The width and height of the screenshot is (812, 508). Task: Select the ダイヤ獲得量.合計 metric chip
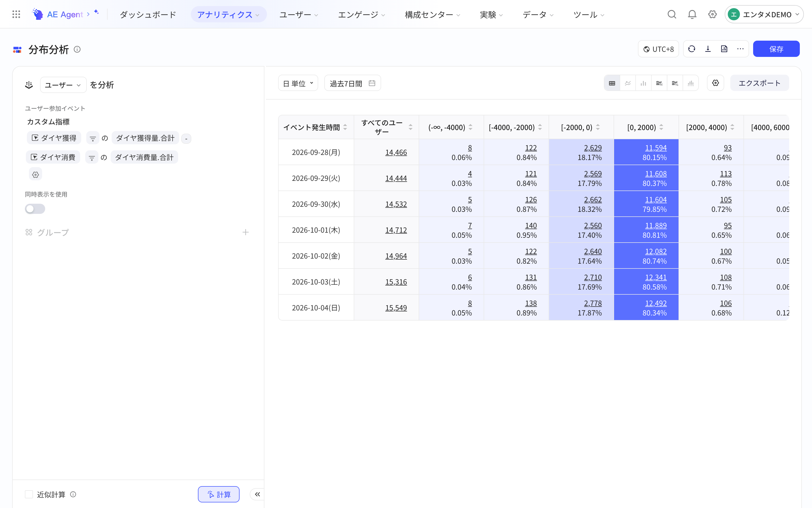(145, 138)
